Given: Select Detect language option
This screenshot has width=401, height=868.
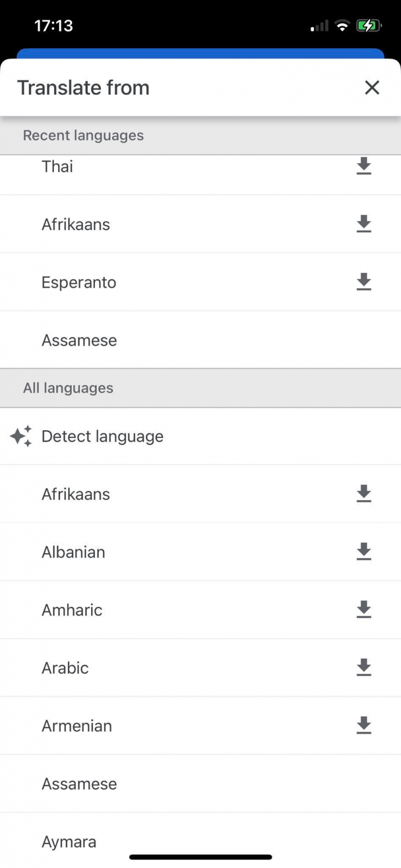Looking at the screenshot, I should 103,436.
